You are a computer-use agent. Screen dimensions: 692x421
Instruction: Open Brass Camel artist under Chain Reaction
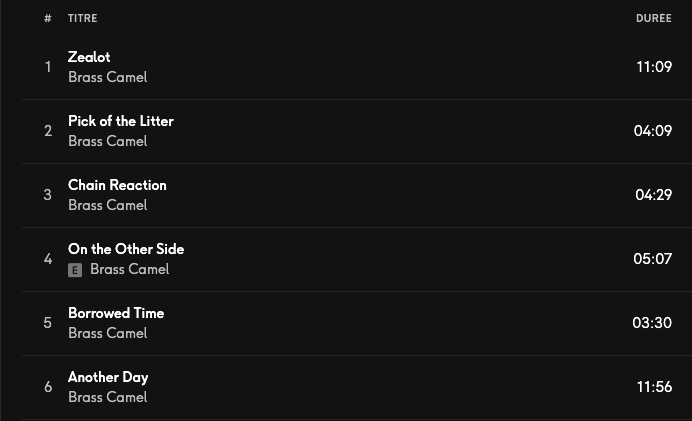point(107,205)
